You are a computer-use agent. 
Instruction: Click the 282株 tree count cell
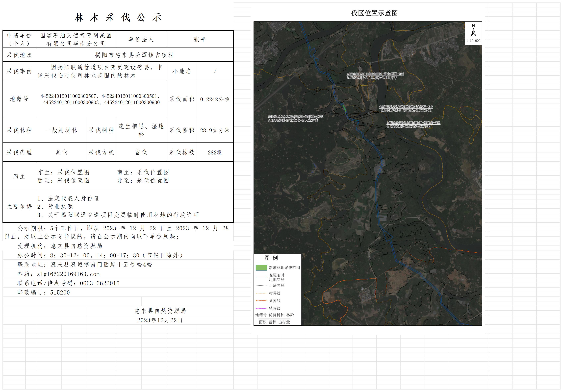coord(215,152)
